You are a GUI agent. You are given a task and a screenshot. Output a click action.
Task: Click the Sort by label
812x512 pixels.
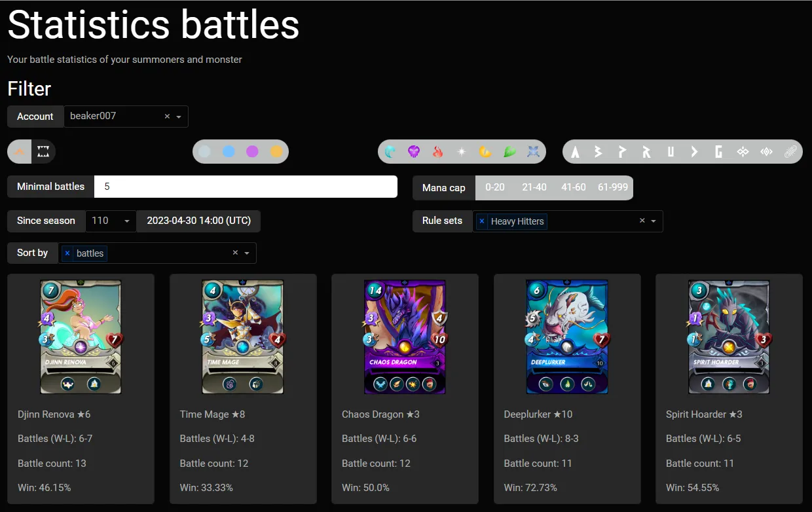[33, 253]
